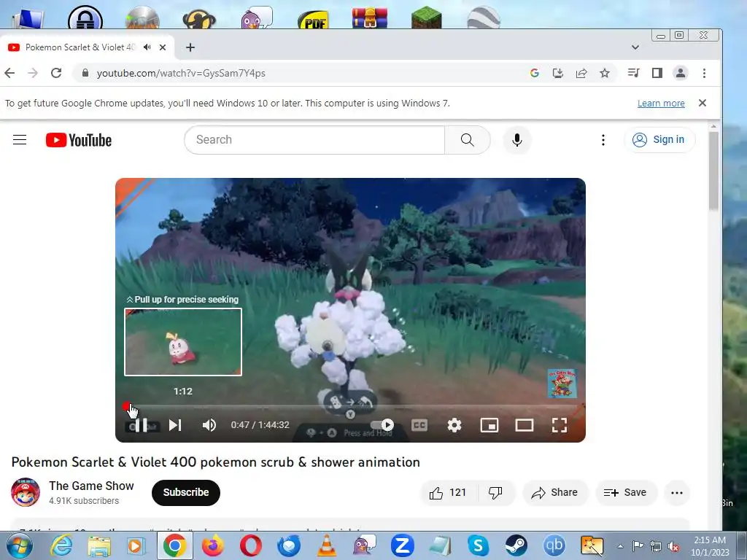Show hidden system tray icons
747x560 pixels.
point(620,546)
